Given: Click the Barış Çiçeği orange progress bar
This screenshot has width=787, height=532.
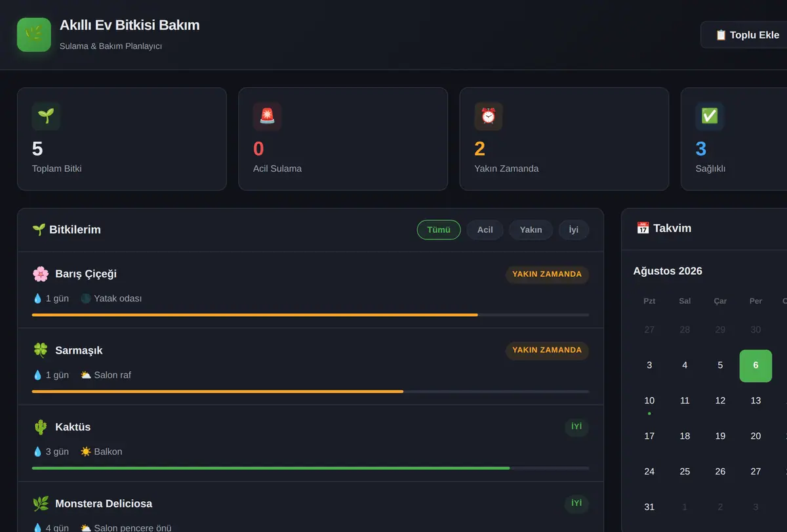Looking at the screenshot, I should pyautogui.click(x=255, y=315).
